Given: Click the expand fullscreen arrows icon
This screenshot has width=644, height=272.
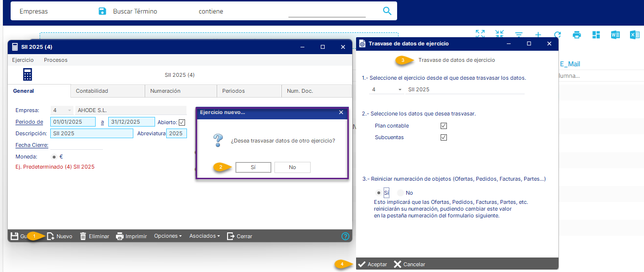Looking at the screenshot, I should click(480, 34).
